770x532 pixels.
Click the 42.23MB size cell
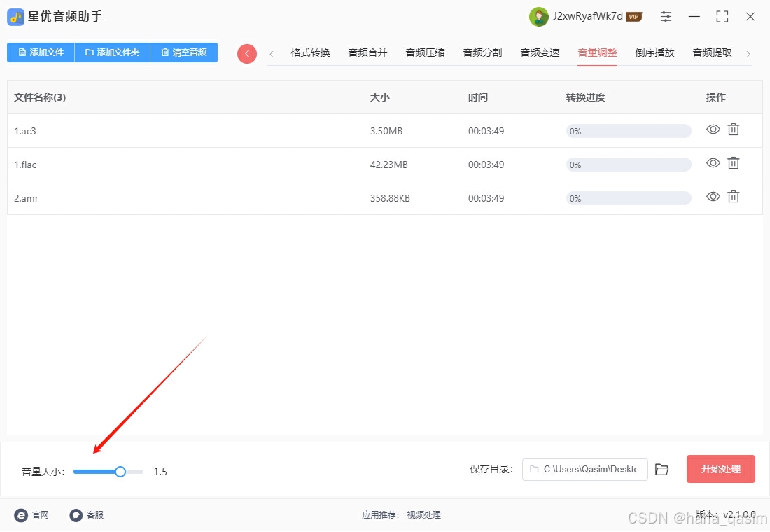pos(389,164)
